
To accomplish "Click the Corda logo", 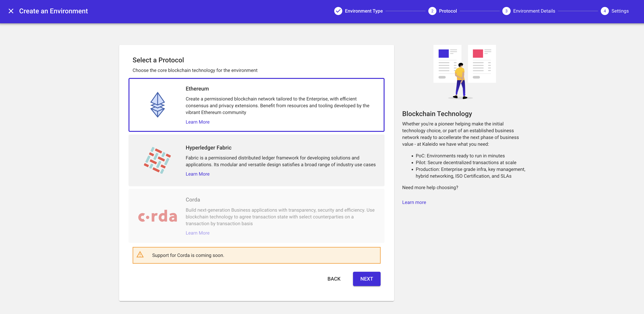I will point(157,216).
